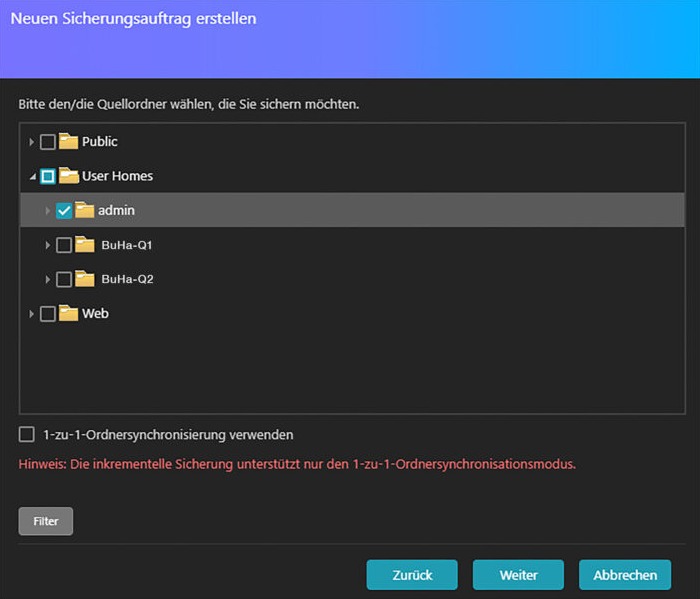The height and width of the screenshot is (599, 700).
Task: Enable 1-zu-1-Ordnersynchronisierung verwenden checkbox
Action: (27, 434)
